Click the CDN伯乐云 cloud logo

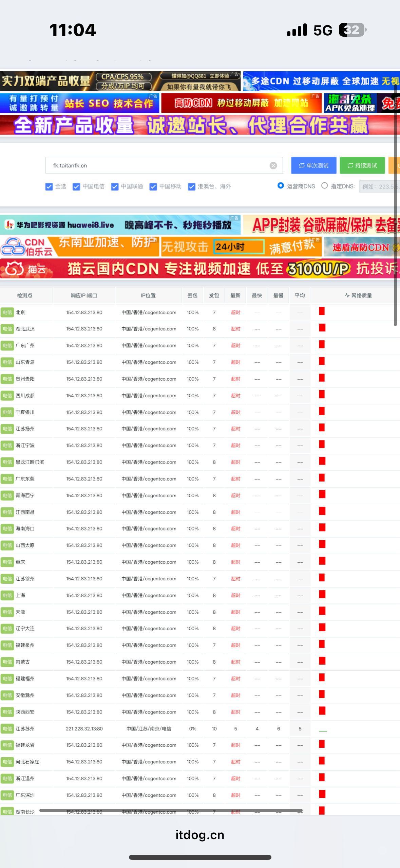(13, 247)
